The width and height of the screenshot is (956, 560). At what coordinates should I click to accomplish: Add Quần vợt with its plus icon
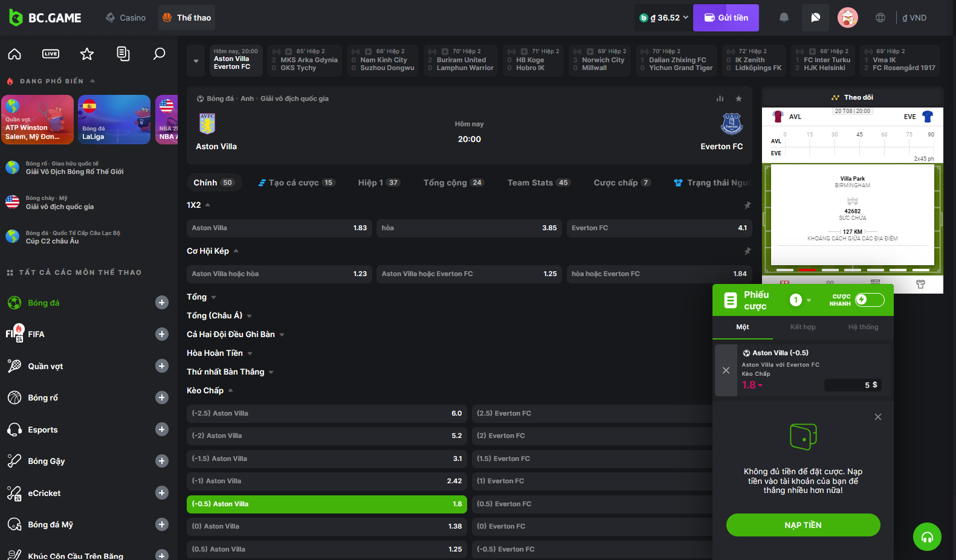(x=162, y=365)
